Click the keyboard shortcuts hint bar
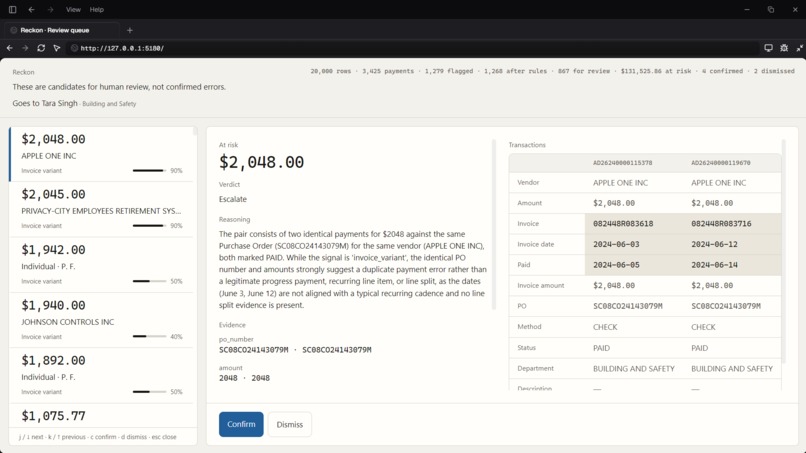The width and height of the screenshot is (806, 453). click(x=98, y=437)
